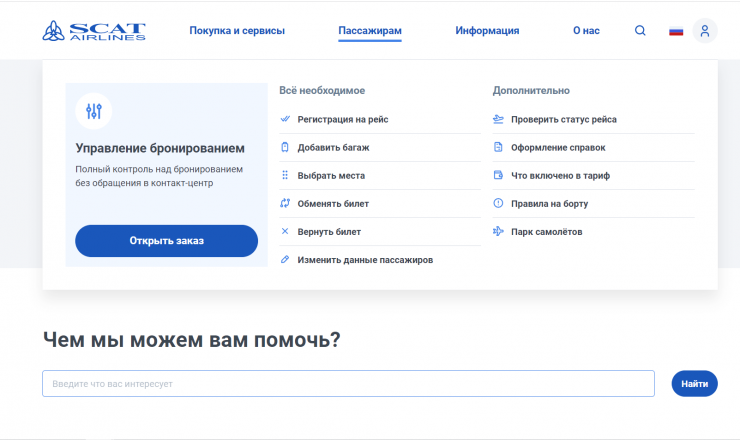The height and width of the screenshot is (440, 740).
Task: Open the Проверить статус рейса link
Action: (x=563, y=120)
